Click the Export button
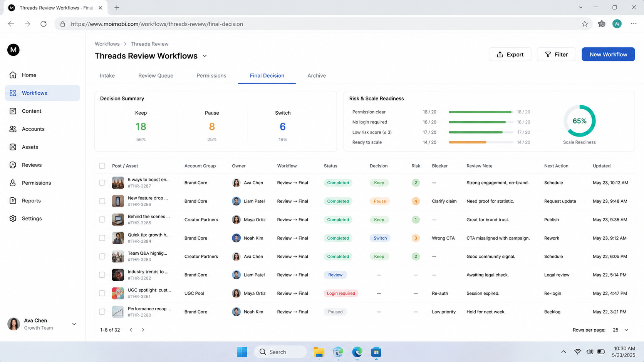644x362 pixels. tap(510, 54)
